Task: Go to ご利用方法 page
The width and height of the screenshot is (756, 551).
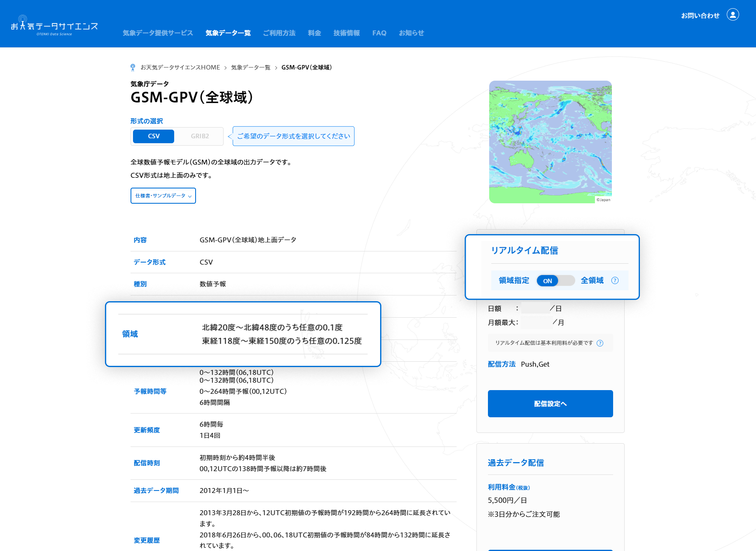Action: (x=279, y=33)
